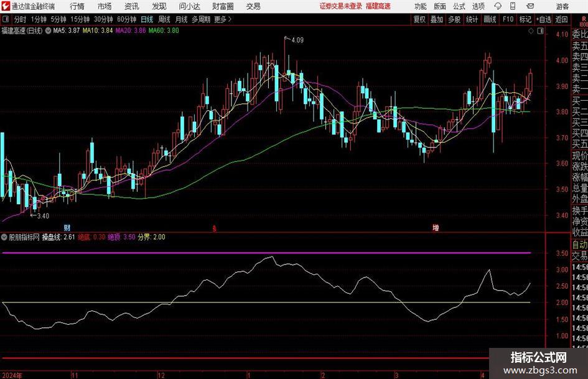Click the 财 event marker on chart

click(67, 228)
